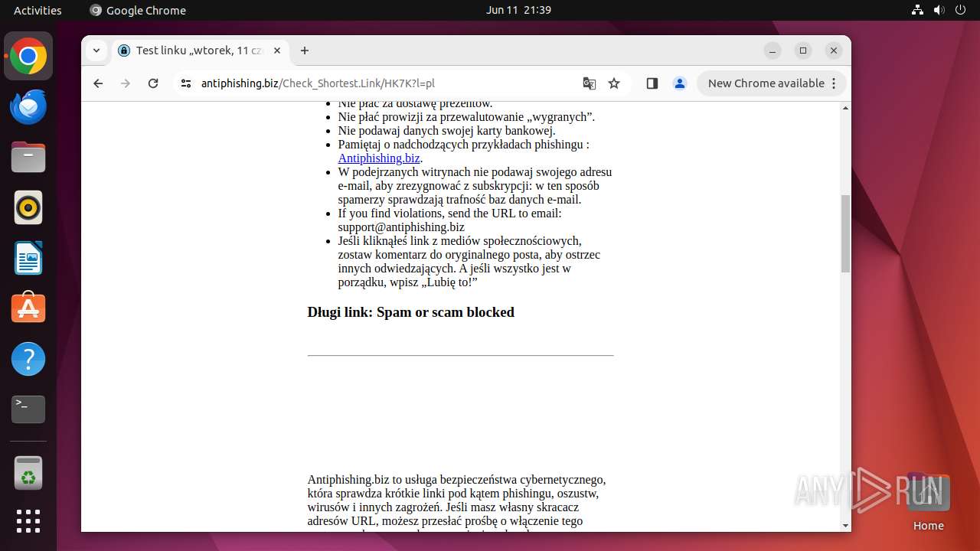Click 'If you find violations' text
The width and height of the screenshot is (980, 551).
[449, 214]
